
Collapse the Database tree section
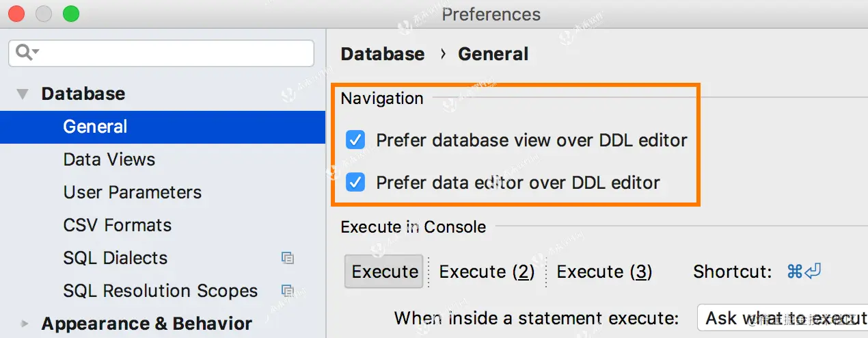point(23,94)
